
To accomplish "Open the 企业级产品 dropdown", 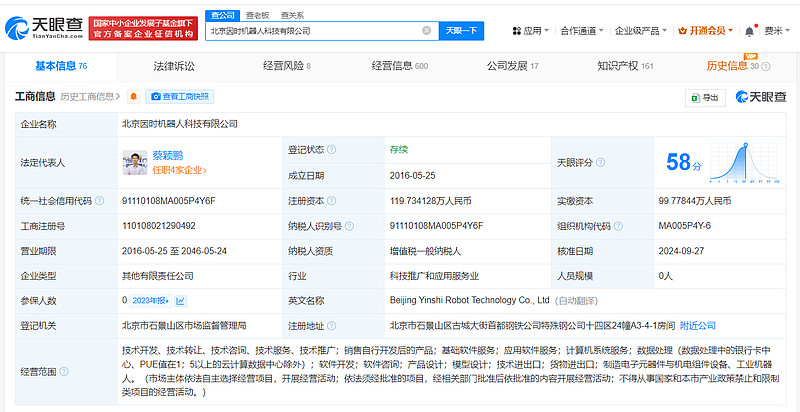I will [x=640, y=31].
